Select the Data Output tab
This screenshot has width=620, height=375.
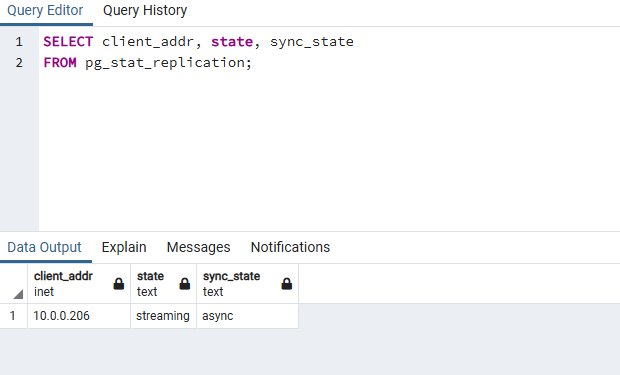[x=44, y=247]
